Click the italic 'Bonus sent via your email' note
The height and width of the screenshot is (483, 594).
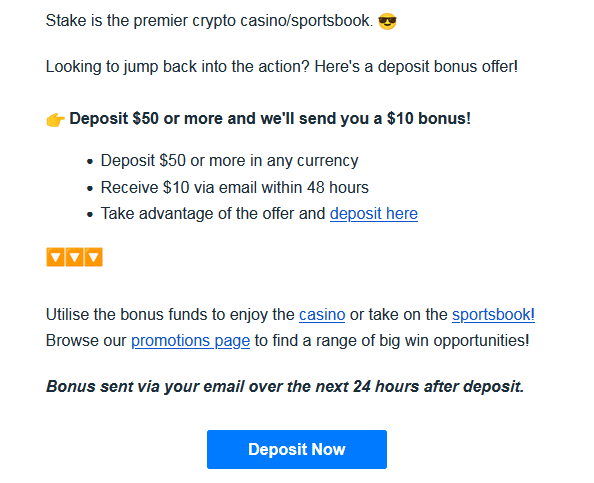(285, 387)
